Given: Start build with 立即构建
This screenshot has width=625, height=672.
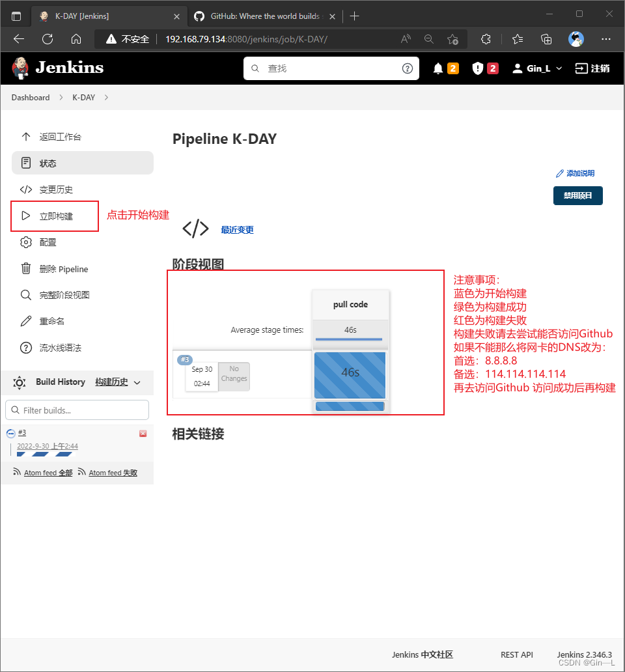Looking at the screenshot, I should 55,216.
